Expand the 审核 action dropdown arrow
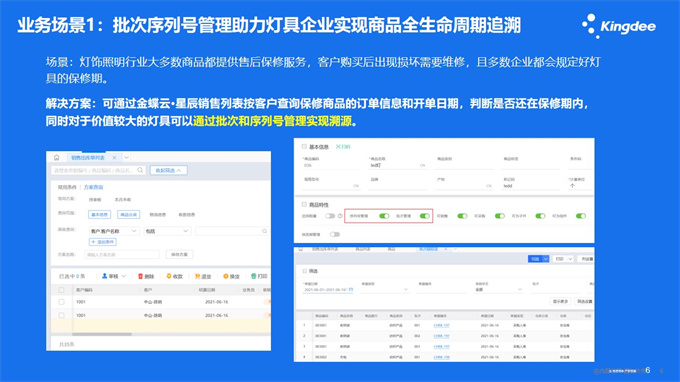Screen dimensions: 680x382 pos(124,276)
